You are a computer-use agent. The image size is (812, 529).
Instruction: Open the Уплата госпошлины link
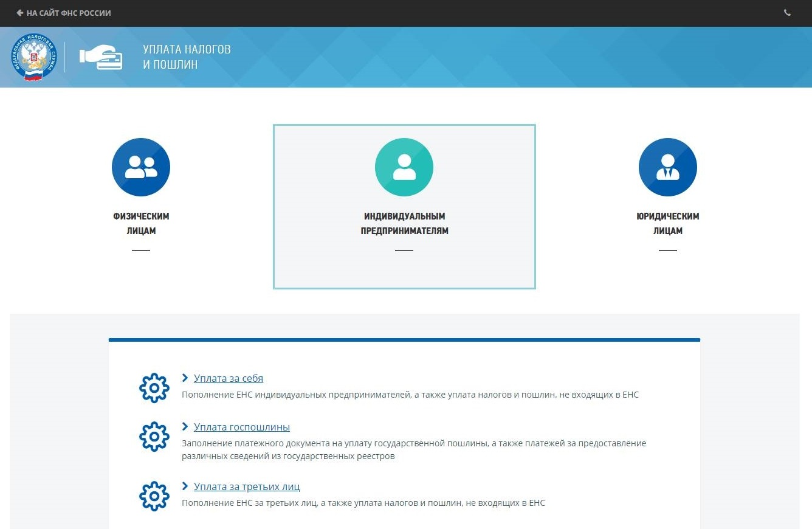point(242,427)
